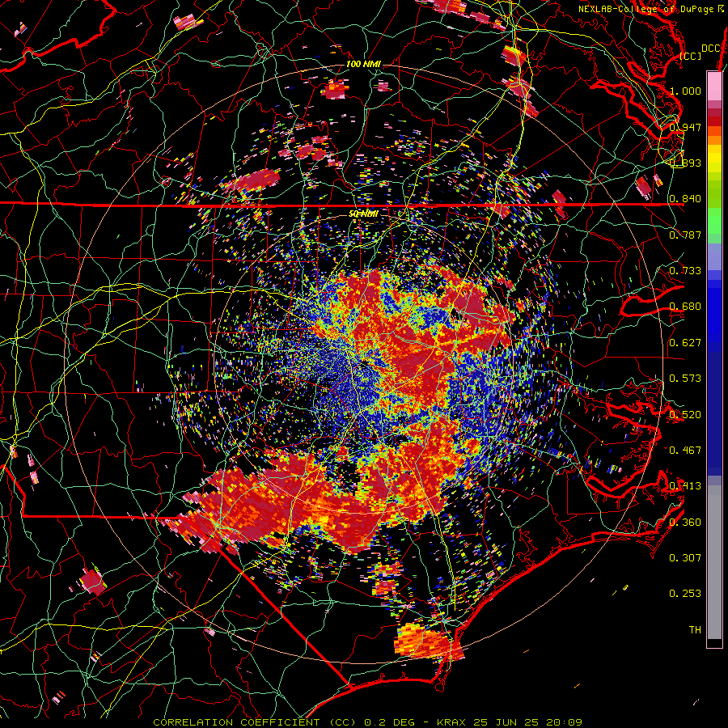728x728 pixels.
Task: Click the 0.467 scale value
Action: pyautogui.click(x=685, y=451)
